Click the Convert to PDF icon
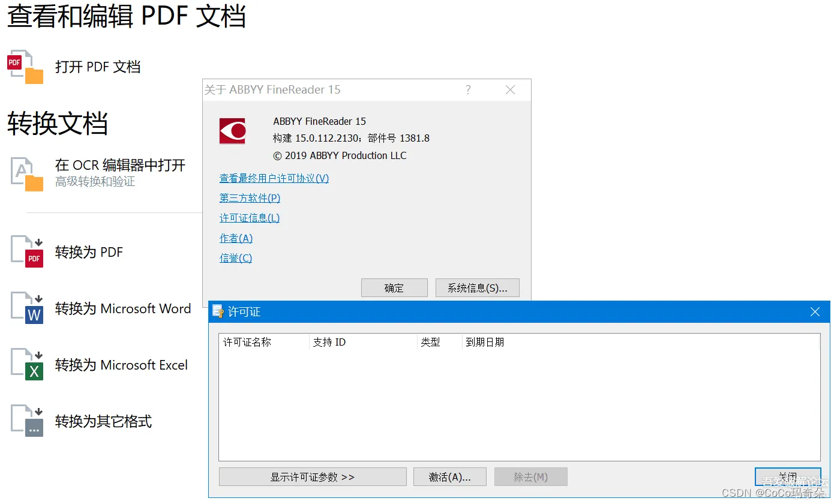 27,252
